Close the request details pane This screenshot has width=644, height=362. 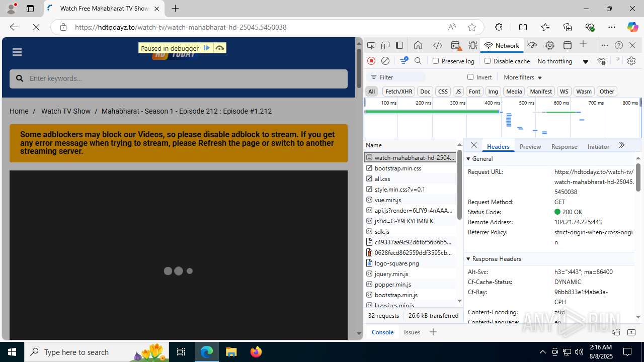(x=474, y=145)
